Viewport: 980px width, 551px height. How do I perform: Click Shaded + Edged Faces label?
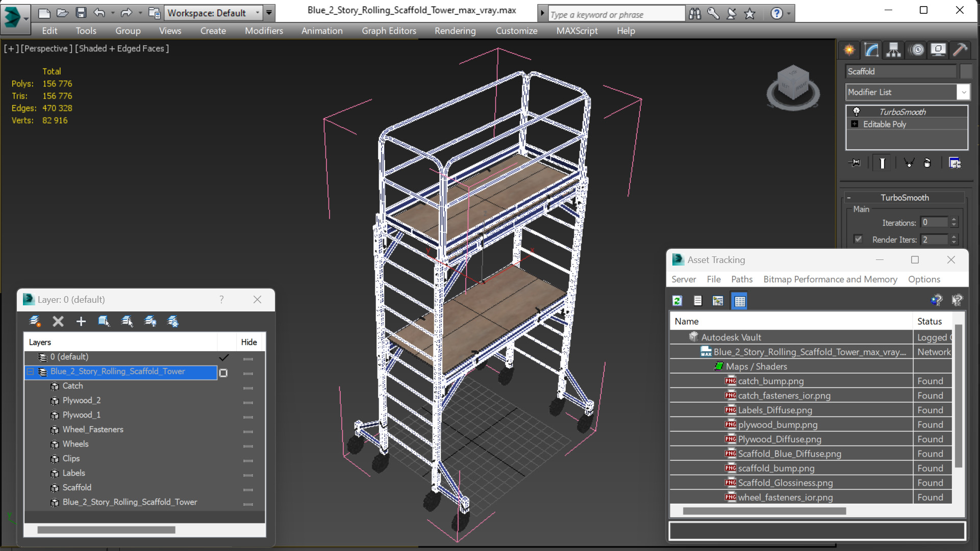click(x=122, y=48)
